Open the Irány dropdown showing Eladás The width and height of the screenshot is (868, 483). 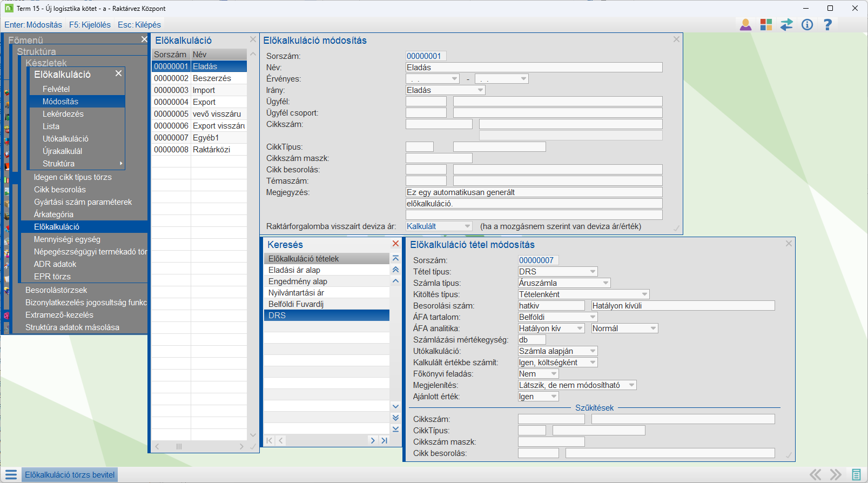point(480,90)
